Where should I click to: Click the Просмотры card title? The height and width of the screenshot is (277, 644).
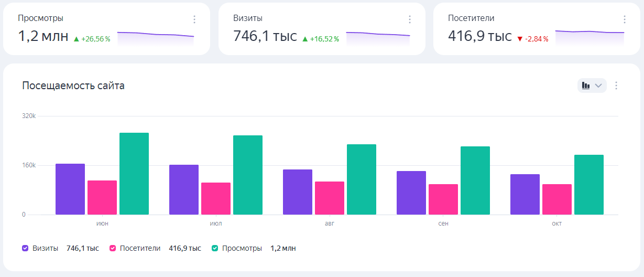(41, 18)
